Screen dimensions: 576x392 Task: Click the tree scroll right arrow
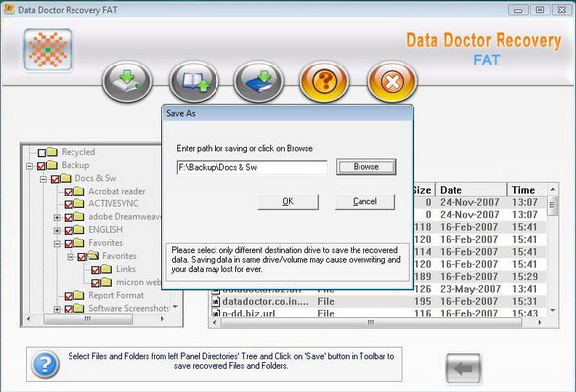tap(162, 319)
